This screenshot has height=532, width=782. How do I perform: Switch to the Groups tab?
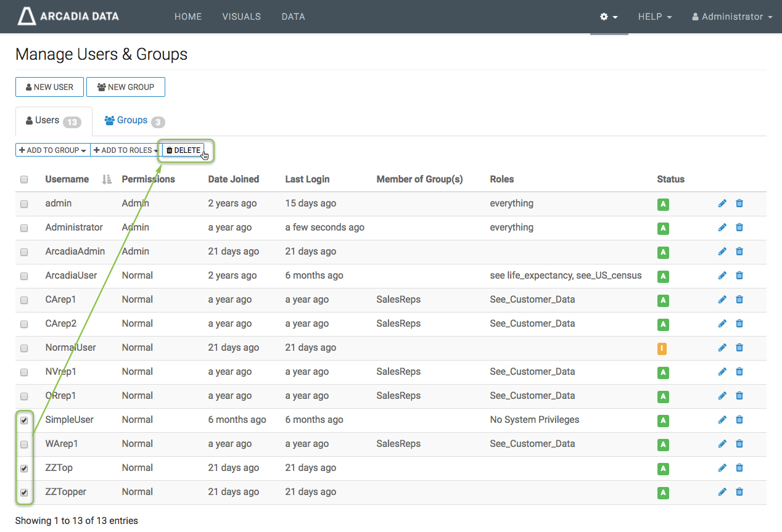[134, 121]
